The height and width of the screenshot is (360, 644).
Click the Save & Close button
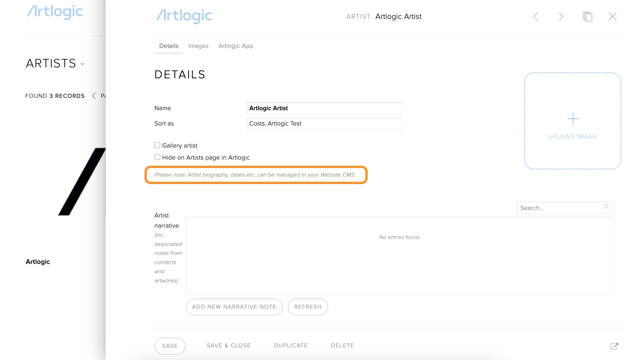pyautogui.click(x=229, y=345)
